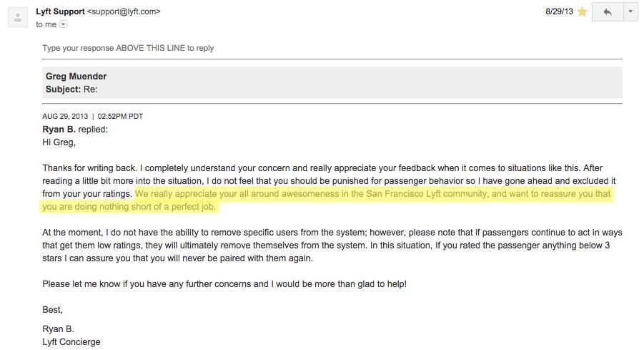Open the More options dropdown beside Reply

630,12
